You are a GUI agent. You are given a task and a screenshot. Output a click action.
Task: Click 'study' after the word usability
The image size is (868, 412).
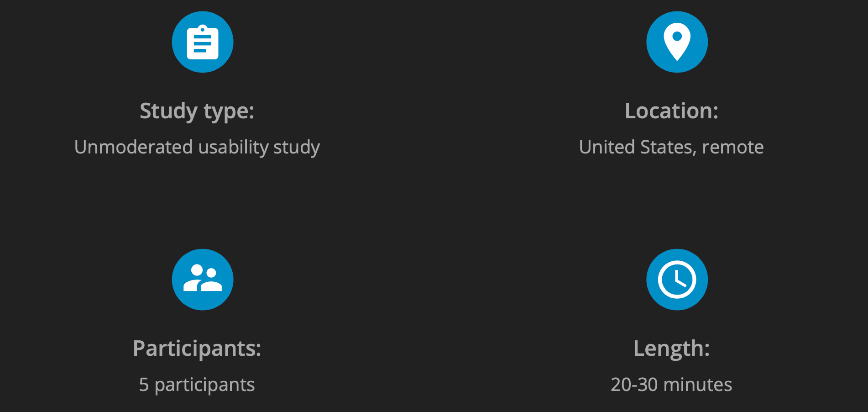tap(297, 147)
